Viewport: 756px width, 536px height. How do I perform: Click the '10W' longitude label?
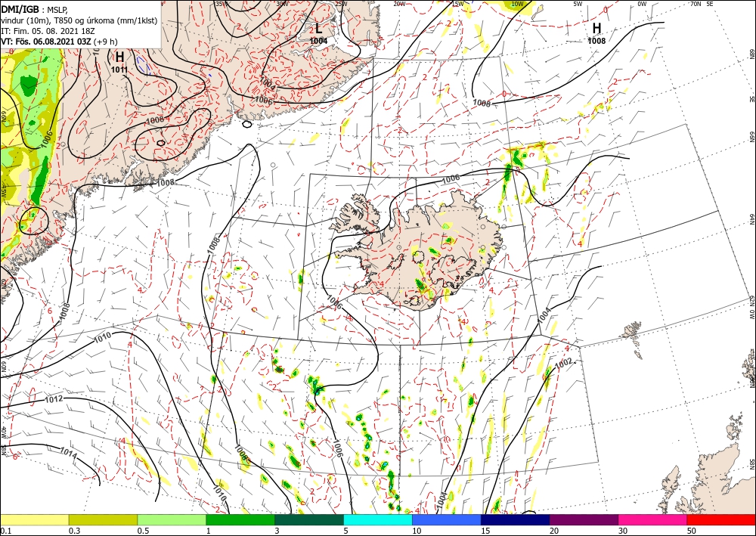(517, 4)
